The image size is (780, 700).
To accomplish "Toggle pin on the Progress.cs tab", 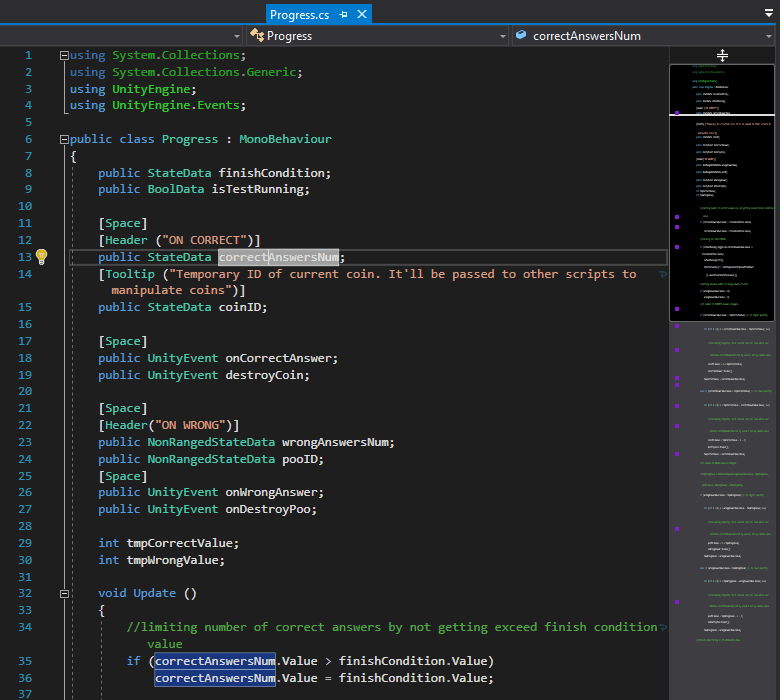I will pos(343,15).
